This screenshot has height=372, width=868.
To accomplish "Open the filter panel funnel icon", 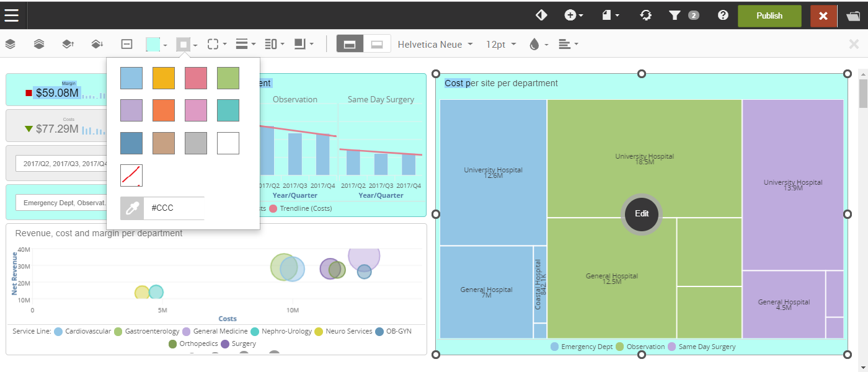I will click(x=675, y=15).
